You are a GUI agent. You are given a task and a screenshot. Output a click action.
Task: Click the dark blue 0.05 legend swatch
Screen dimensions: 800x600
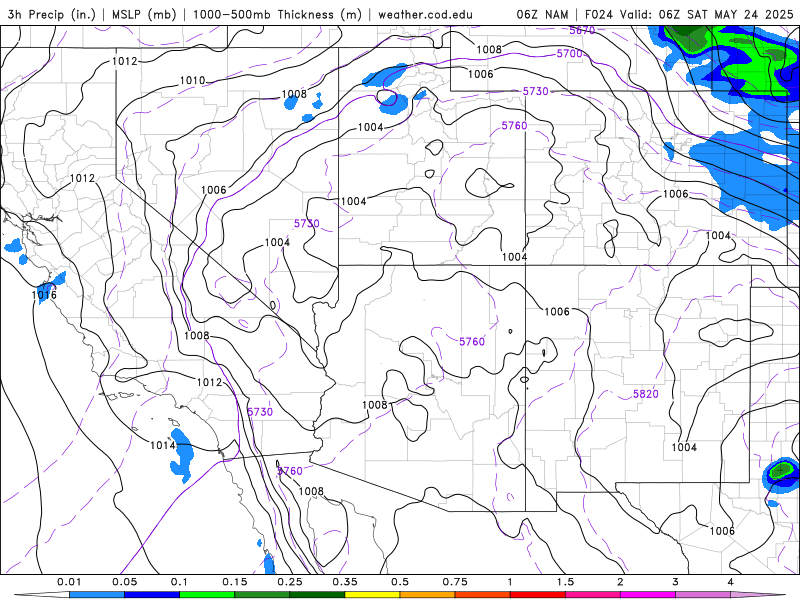tap(152, 595)
